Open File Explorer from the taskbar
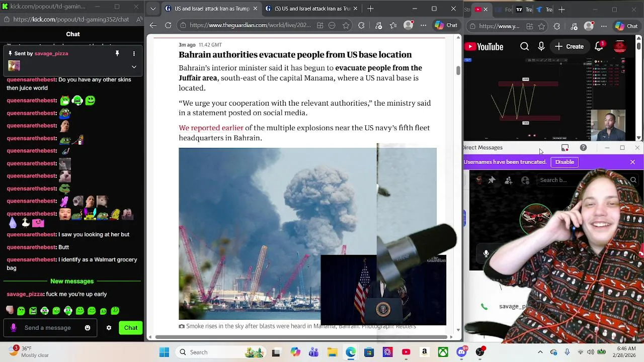 click(x=332, y=352)
